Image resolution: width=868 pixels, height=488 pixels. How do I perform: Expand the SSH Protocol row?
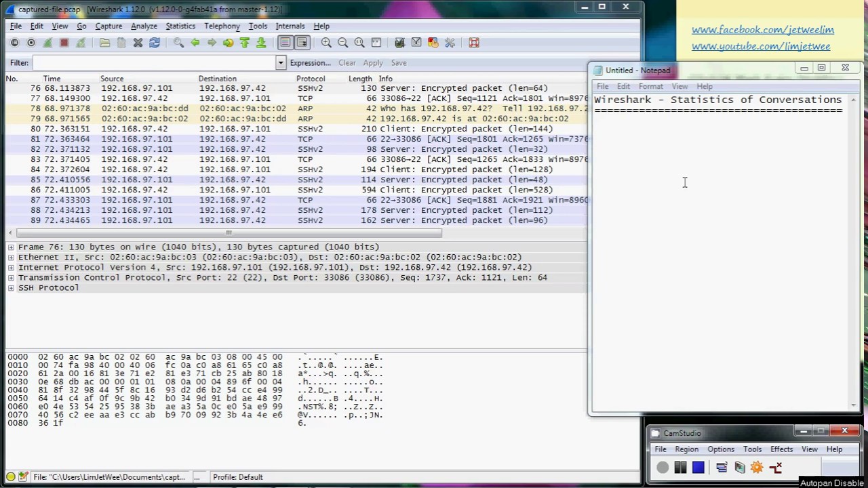pyautogui.click(x=11, y=288)
